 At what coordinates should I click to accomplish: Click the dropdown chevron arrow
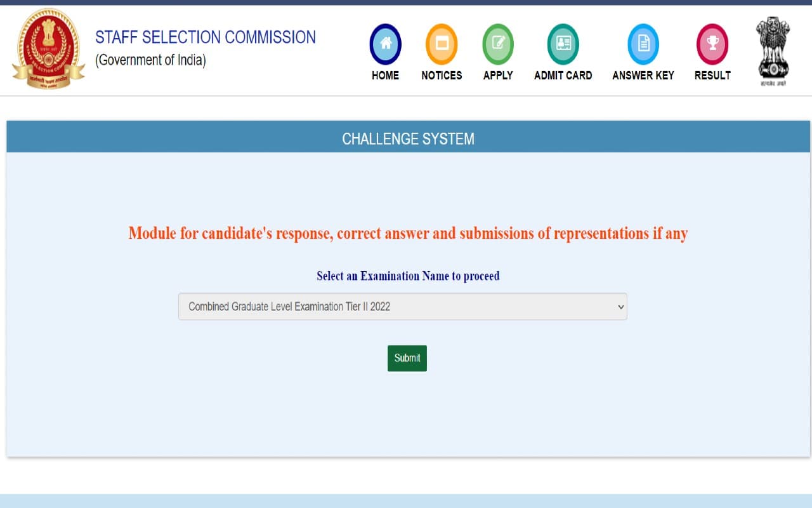(x=620, y=307)
